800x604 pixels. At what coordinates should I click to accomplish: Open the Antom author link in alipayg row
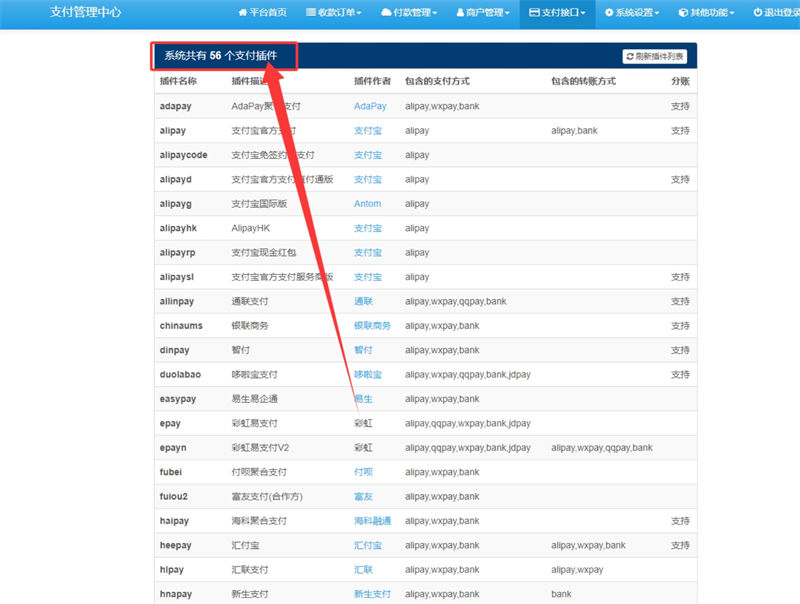[x=367, y=204]
